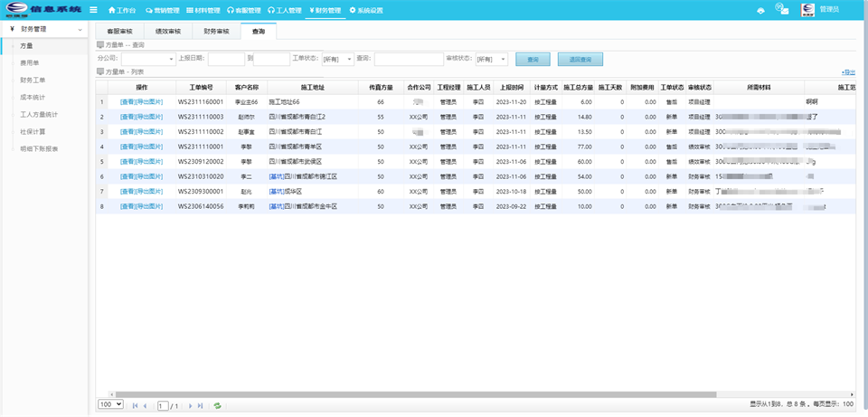
Task: Click the 查询 search button
Action: click(533, 59)
